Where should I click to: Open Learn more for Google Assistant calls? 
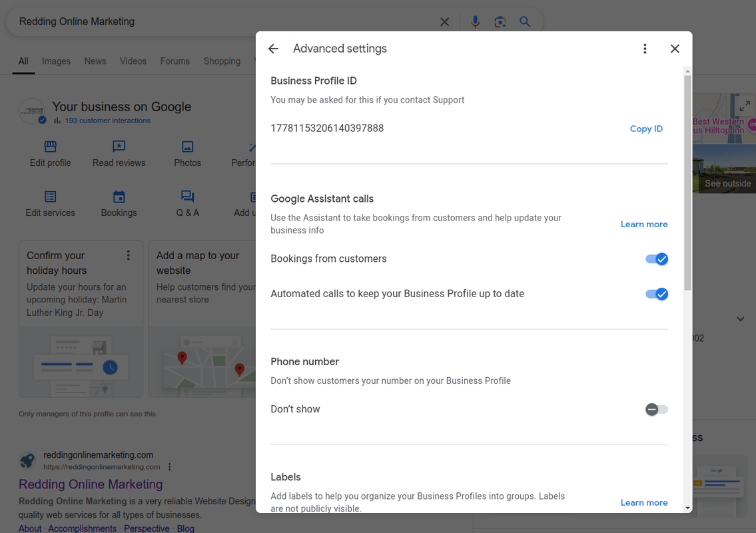[x=643, y=225]
